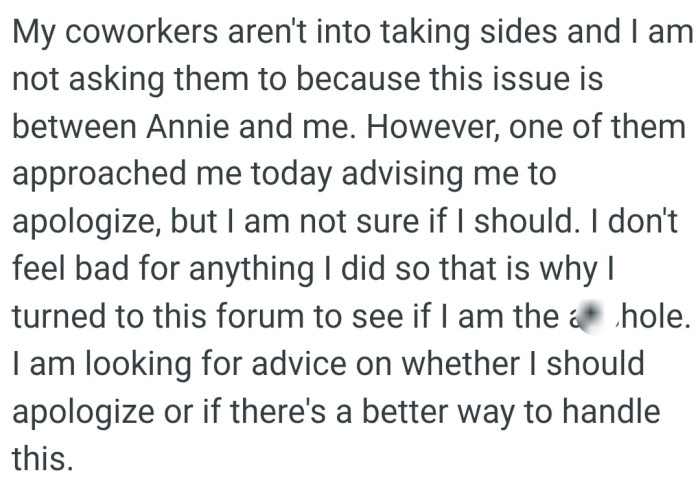Click the word whether
Image resolution: width=700 pixels, height=487 pixels.
(x=461, y=363)
